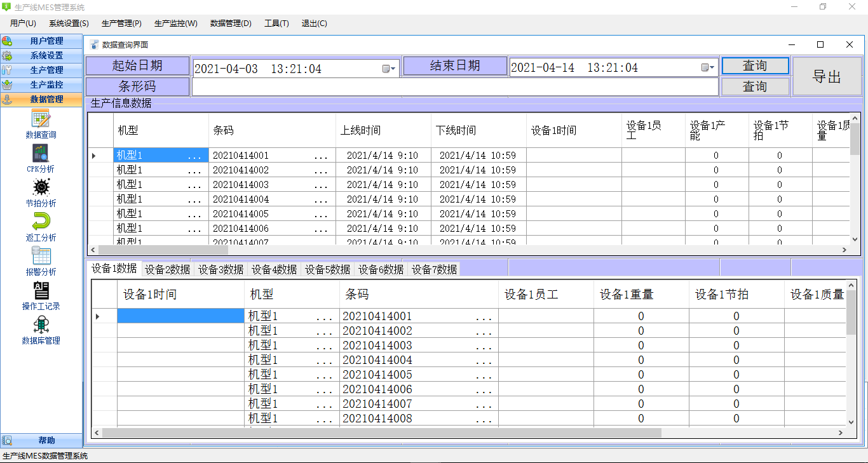
Task: Click the end date 2021-04-14 field
Action: [x=614, y=67]
